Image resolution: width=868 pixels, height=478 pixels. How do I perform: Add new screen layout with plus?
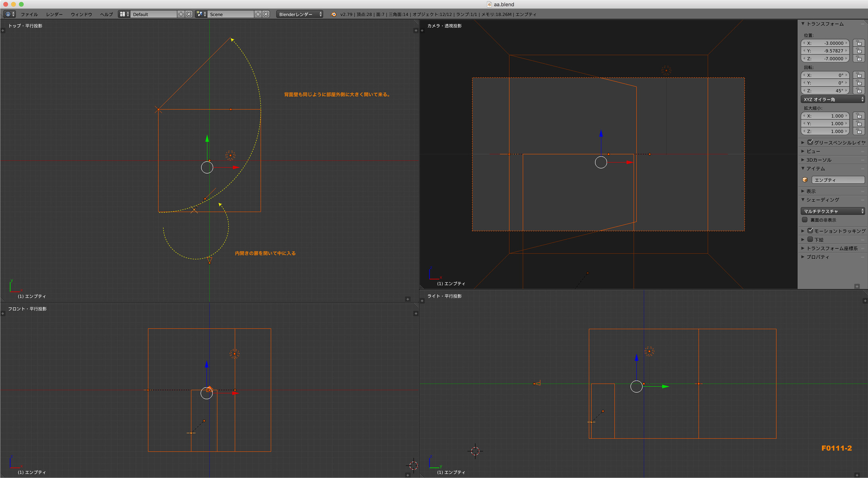tap(181, 14)
